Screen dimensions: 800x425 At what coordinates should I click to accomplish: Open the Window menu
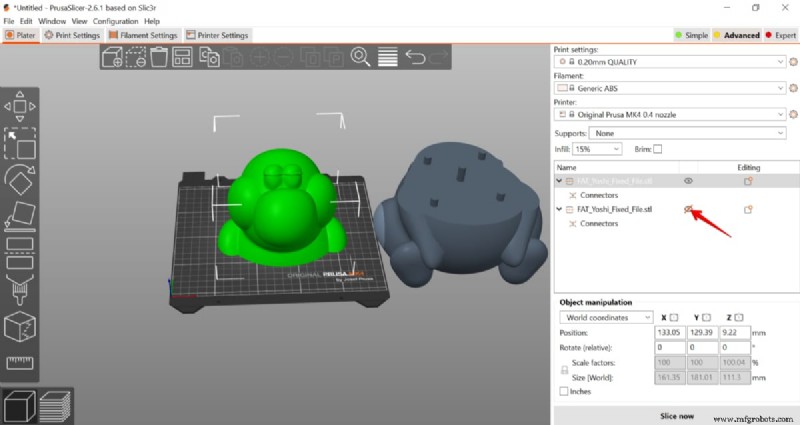(52, 21)
